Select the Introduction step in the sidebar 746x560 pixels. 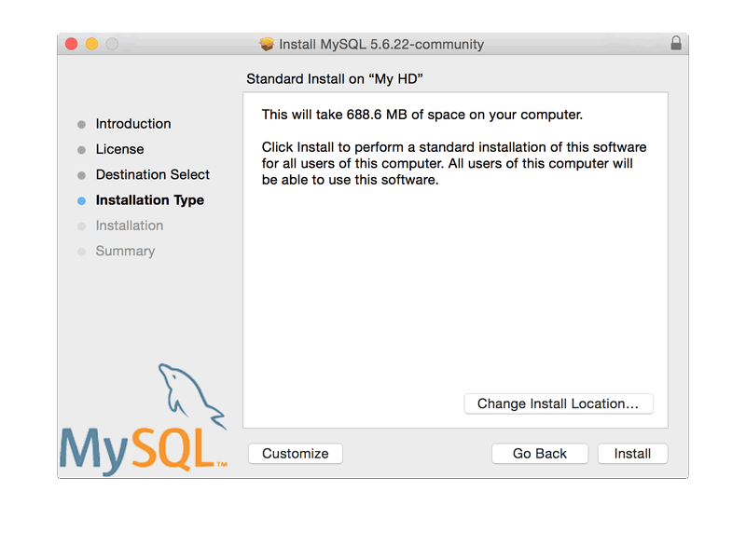click(x=133, y=123)
